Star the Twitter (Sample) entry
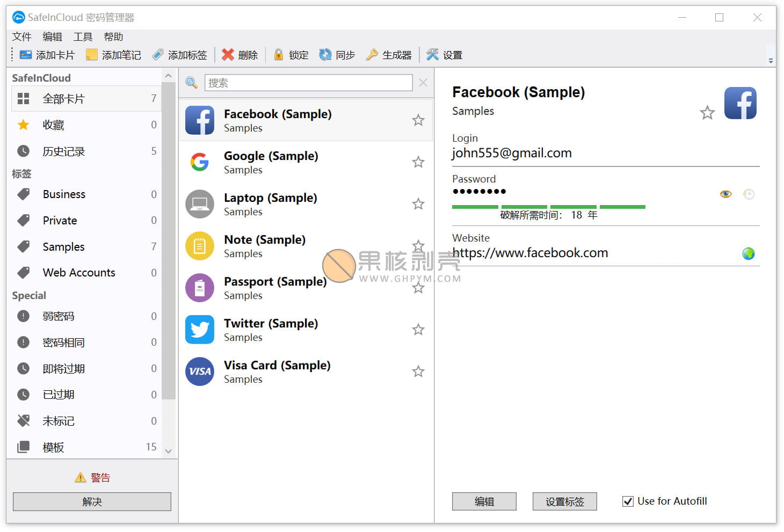This screenshot has height=532, width=784. click(418, 330)
